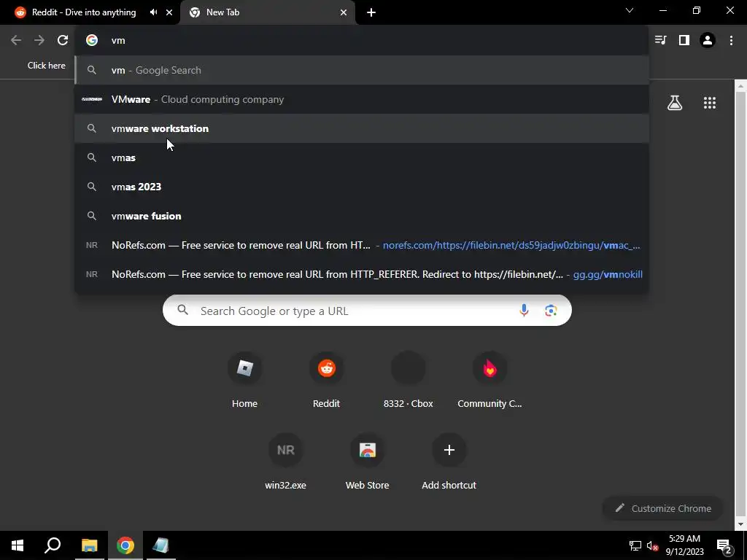Switch to the Reddit - Dive into anything tab
747x560 pixels.
(x=83, y=12)
